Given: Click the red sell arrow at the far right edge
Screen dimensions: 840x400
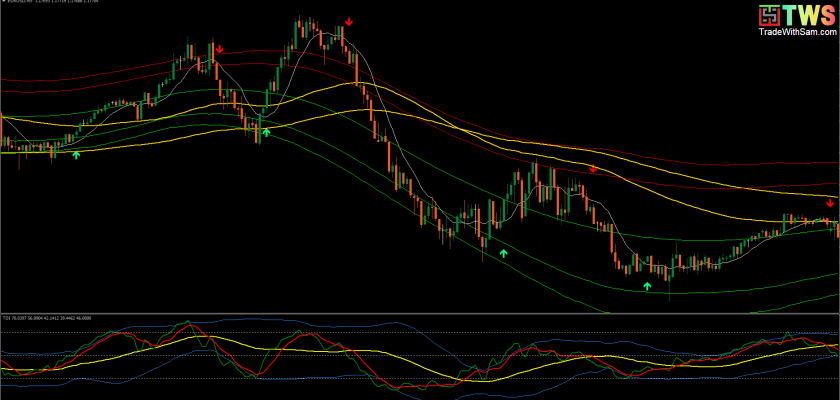Looking at the screenshot, I should (830, 203).
